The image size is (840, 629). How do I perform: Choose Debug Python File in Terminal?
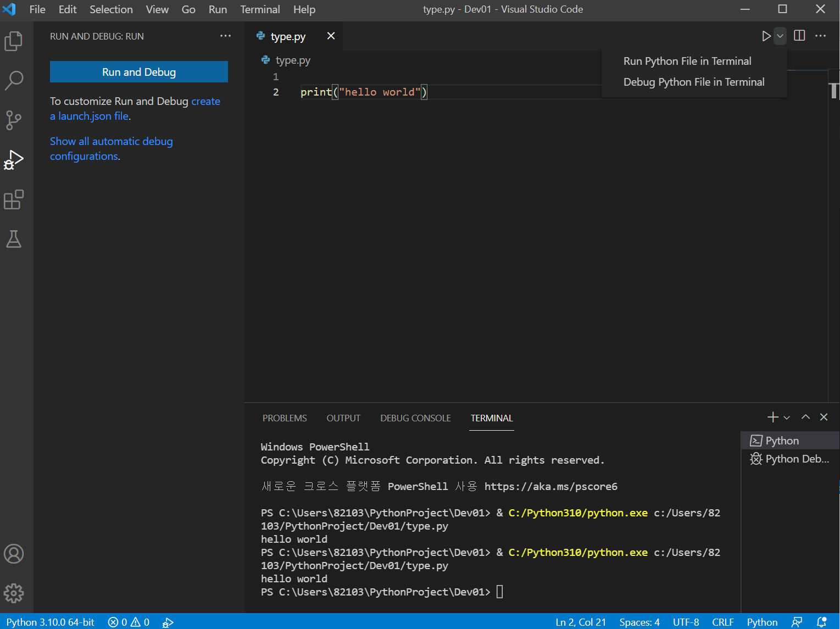(x=694, y=82)
